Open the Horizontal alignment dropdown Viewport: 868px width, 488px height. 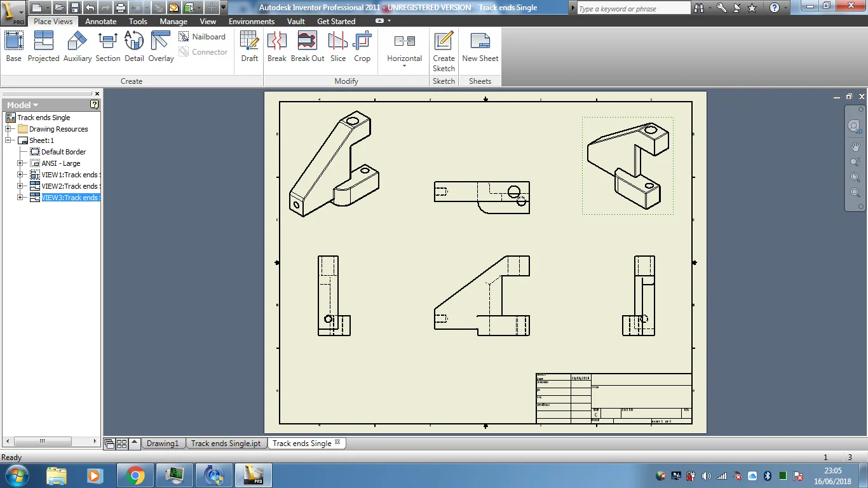[x=404, y=50]
